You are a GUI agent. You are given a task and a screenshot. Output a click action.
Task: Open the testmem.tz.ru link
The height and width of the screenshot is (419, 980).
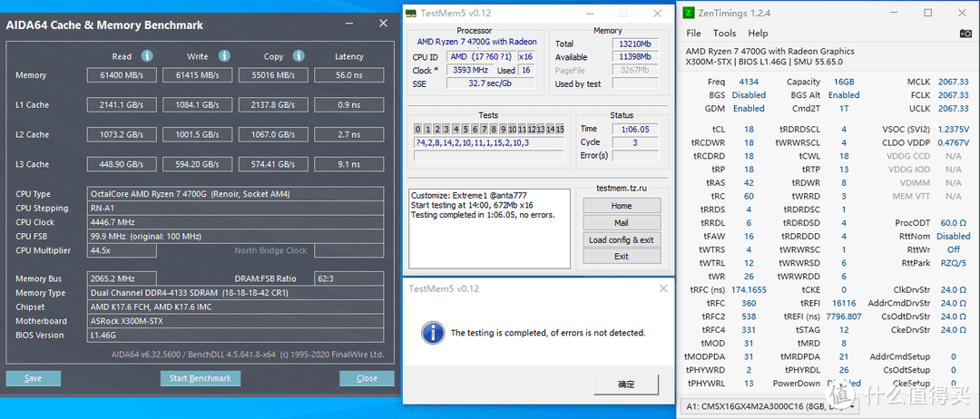622,188
